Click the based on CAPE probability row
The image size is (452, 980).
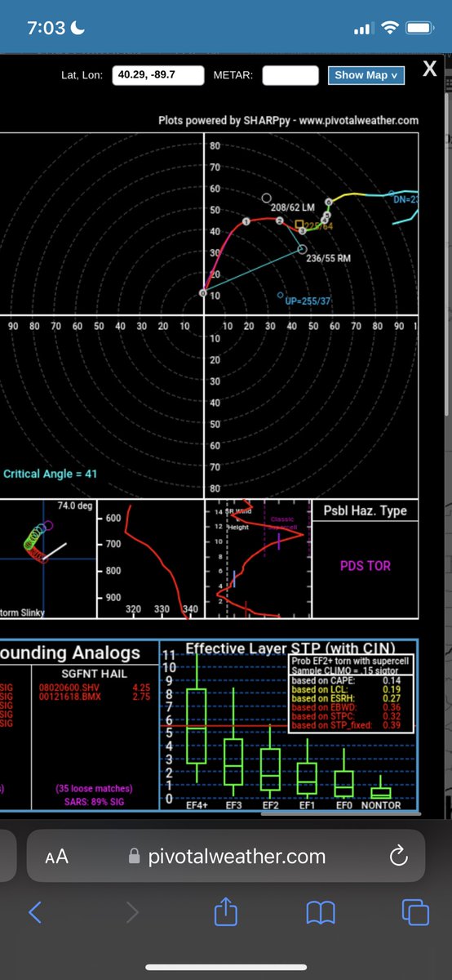[x=347, y=680]
